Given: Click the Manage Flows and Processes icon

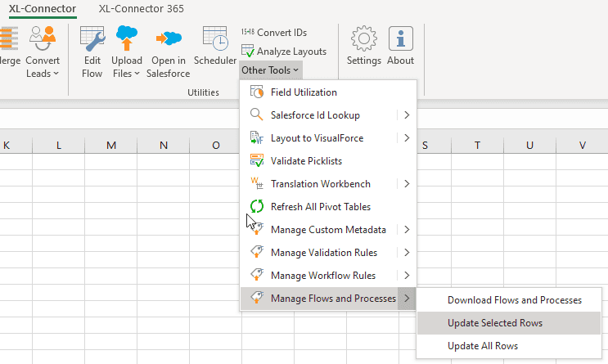Looking at the screenshot, I should coord(257,298).
